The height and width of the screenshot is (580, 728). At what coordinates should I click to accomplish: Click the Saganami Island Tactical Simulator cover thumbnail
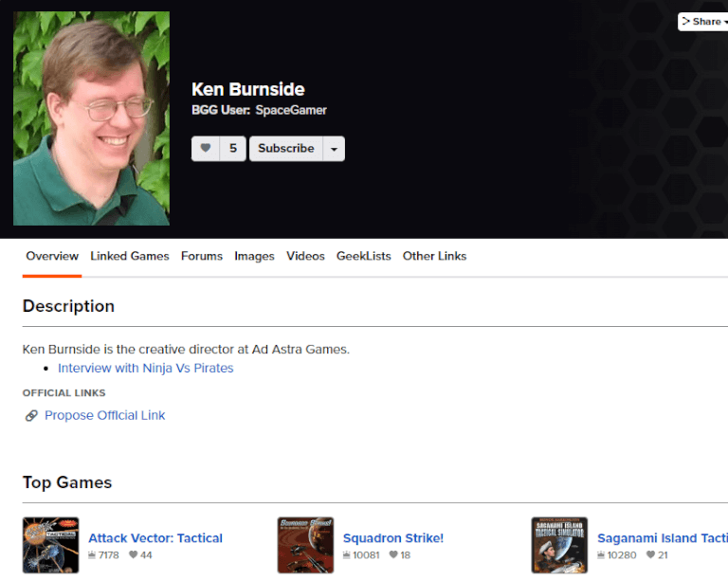pyautogui.click(x=559, y=545)
